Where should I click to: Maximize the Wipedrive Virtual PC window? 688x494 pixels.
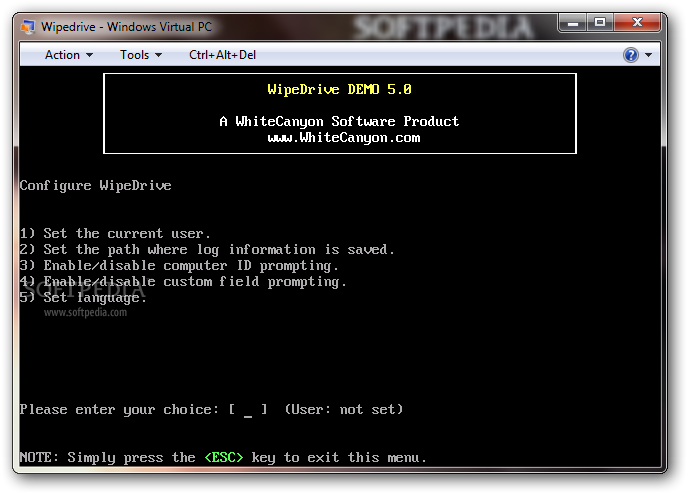point(600,22)
